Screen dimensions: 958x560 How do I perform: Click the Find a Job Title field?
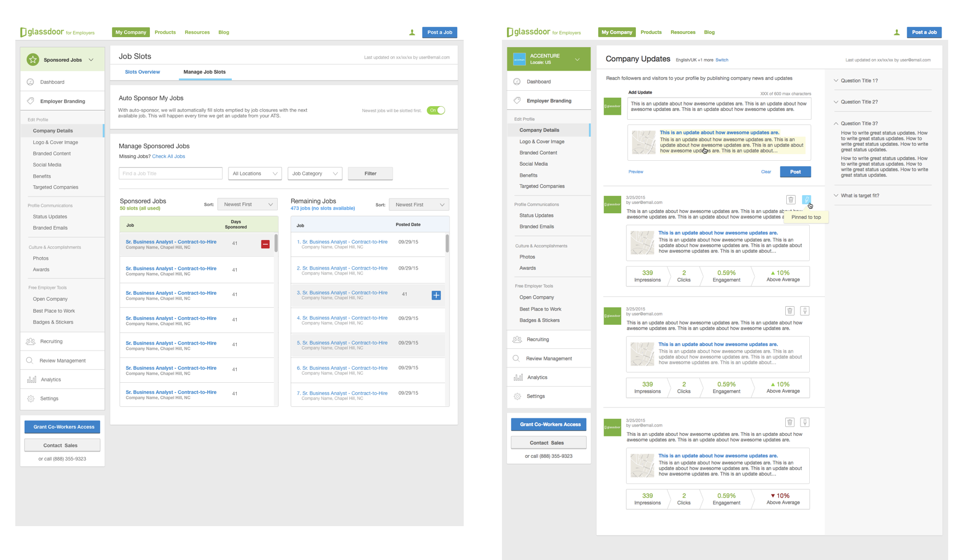click(x=170, y=173)
